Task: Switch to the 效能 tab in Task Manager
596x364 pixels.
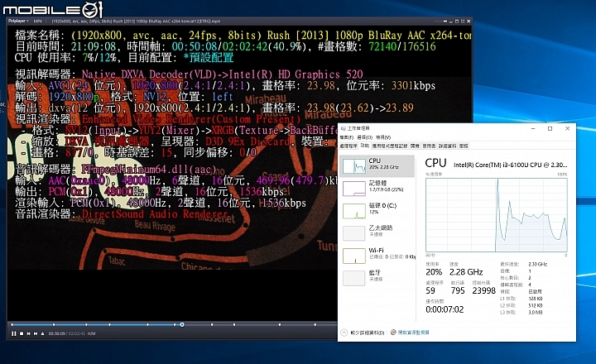Action: click(364, 146)
